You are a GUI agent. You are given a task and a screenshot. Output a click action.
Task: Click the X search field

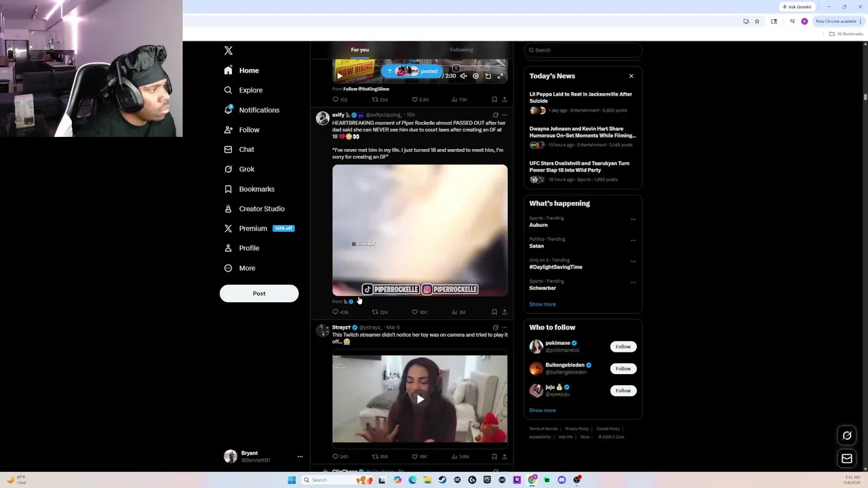pos(583,50)
